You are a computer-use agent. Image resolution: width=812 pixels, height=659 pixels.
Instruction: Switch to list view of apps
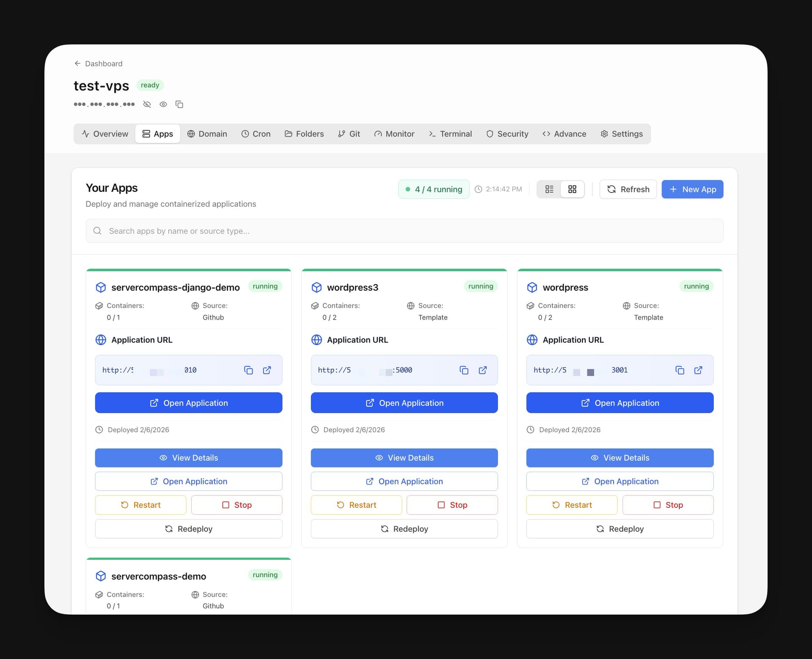[x=549, y=189]
